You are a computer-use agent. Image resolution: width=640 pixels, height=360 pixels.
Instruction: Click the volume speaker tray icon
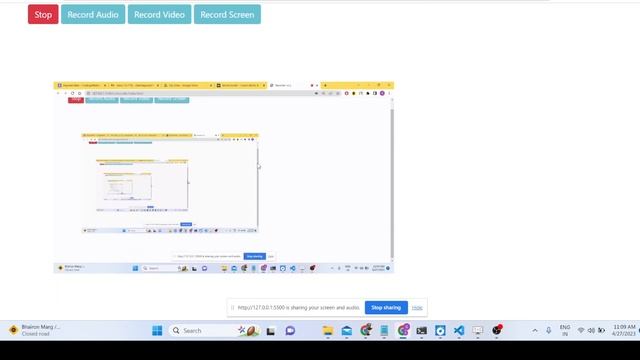(x=591, y=331)
